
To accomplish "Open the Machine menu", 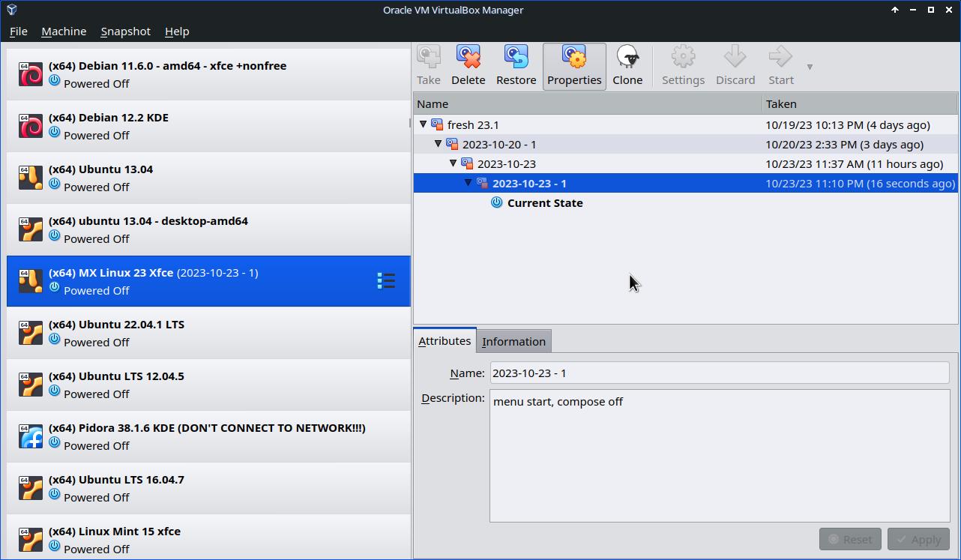I will [64, 31].
